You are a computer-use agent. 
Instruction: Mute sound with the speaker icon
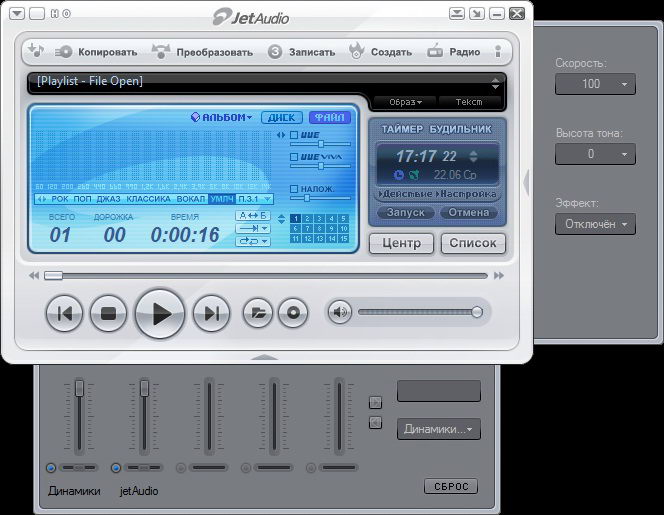(x=340, y=313)
